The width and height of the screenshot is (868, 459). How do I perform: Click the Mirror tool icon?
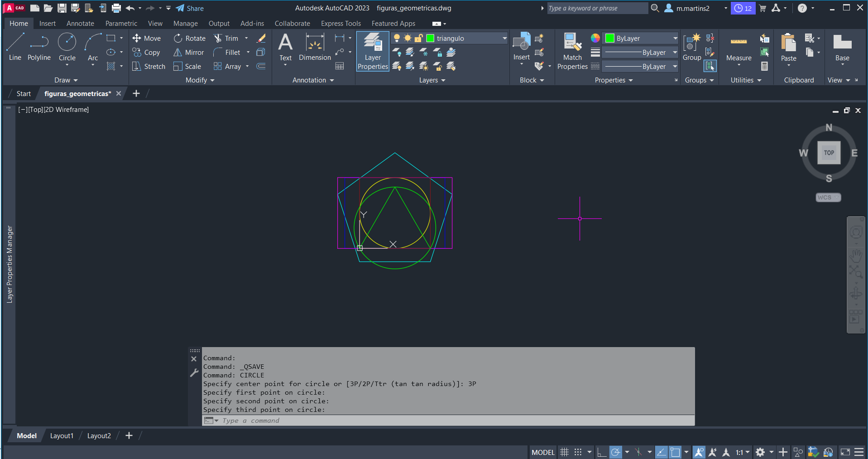pyautogui.click(x=178, y=53)
